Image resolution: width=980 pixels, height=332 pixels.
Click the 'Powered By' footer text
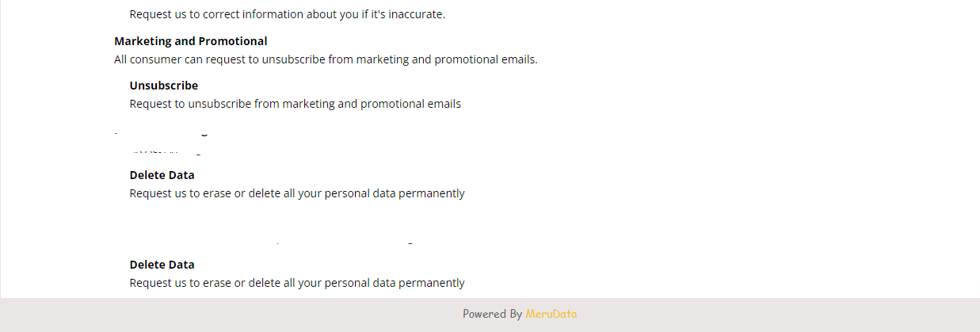(492, 314)
